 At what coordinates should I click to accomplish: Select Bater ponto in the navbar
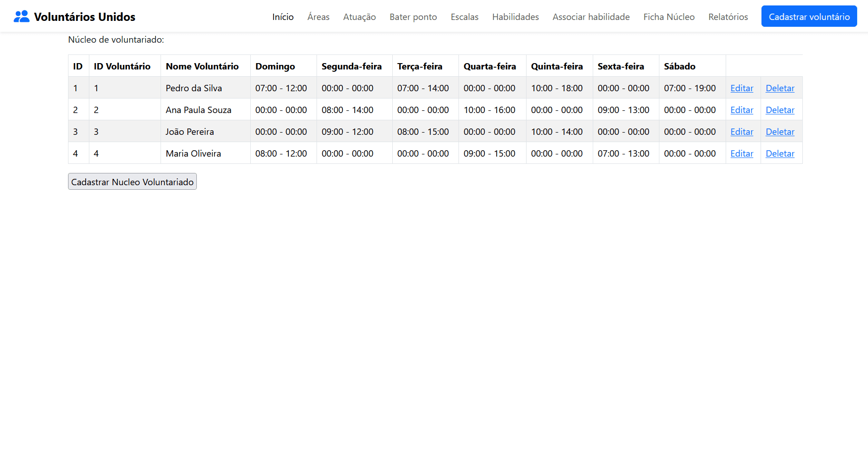(413, 17)
